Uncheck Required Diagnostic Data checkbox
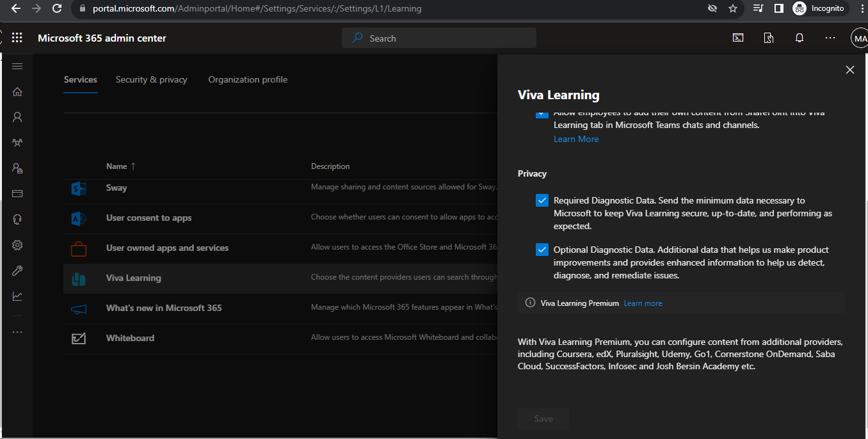The height and width of the screenshot is (439, 868). click(x=542, y=200)
